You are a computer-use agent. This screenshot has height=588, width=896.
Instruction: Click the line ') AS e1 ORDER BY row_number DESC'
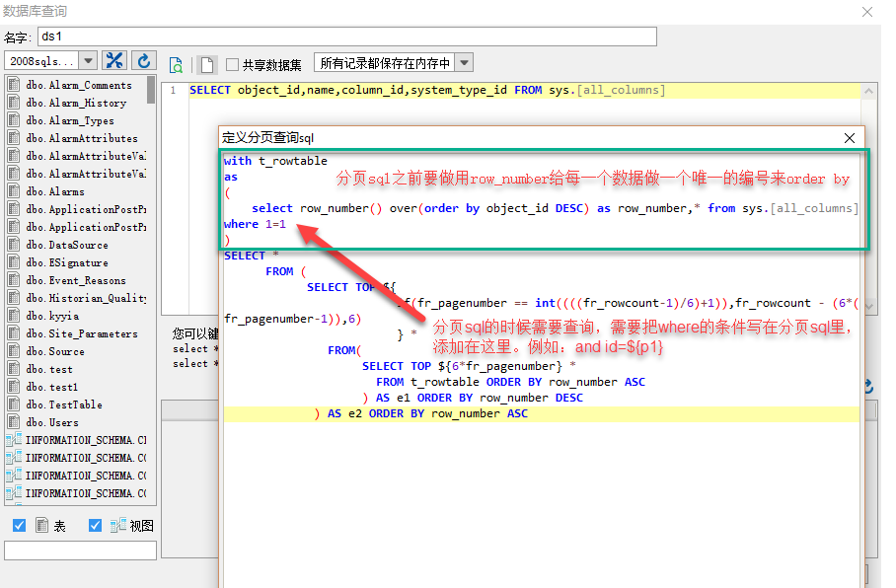473,398
